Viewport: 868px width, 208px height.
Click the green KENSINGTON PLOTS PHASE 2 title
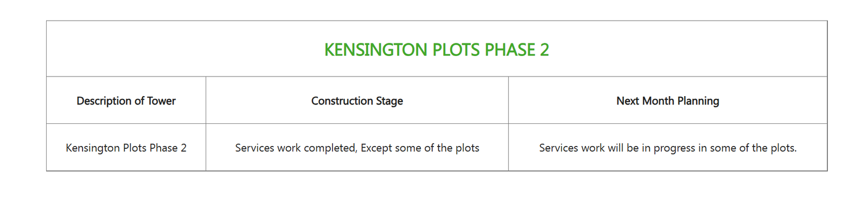pyautogui.click(x=437, y=50)
